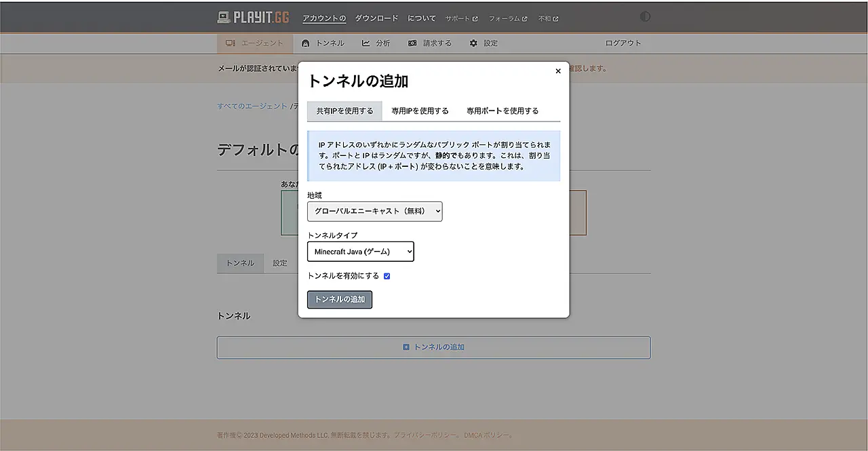Click the 設定 gear icon
Screen dimensions: 868x451
473,43
